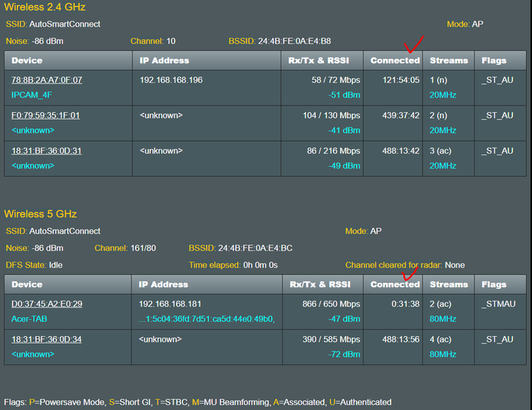Click the Wireless 5 GHz section heading

pos(41,213)
